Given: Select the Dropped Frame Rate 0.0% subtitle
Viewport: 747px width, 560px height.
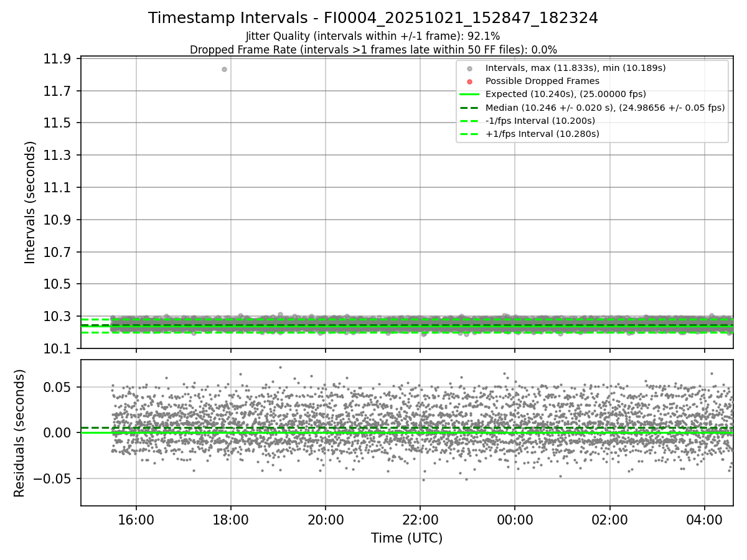Looking at the screenshot, I should click(x=373, y=49).
